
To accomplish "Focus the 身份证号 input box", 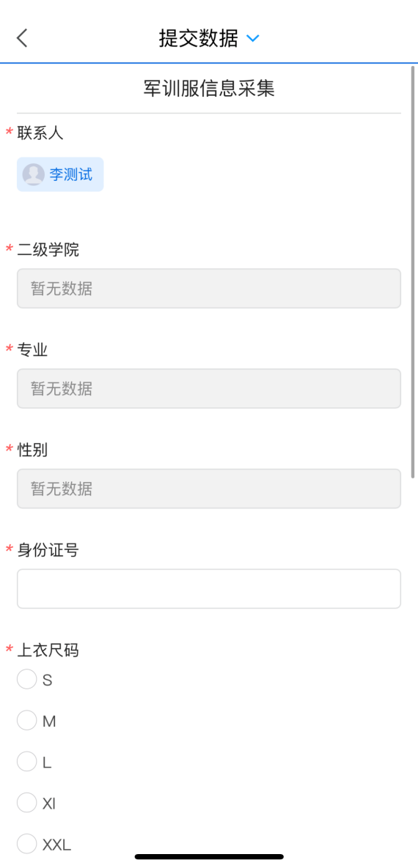I will point(209,589).
